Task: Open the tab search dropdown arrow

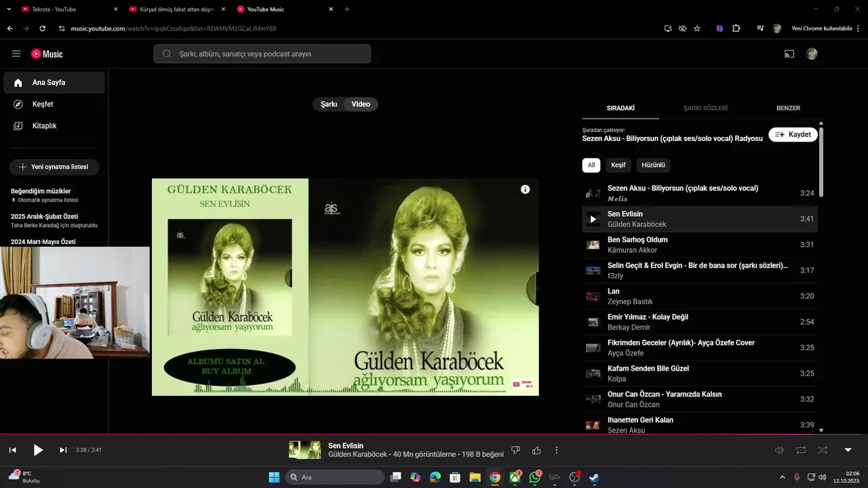Action: (8, 9)
